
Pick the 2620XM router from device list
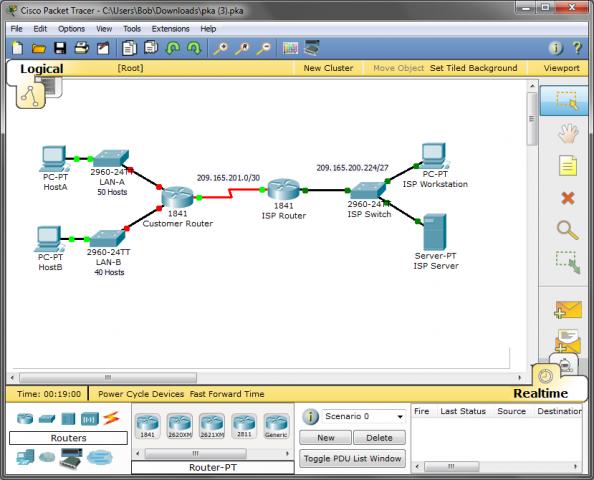pos(180,426)
